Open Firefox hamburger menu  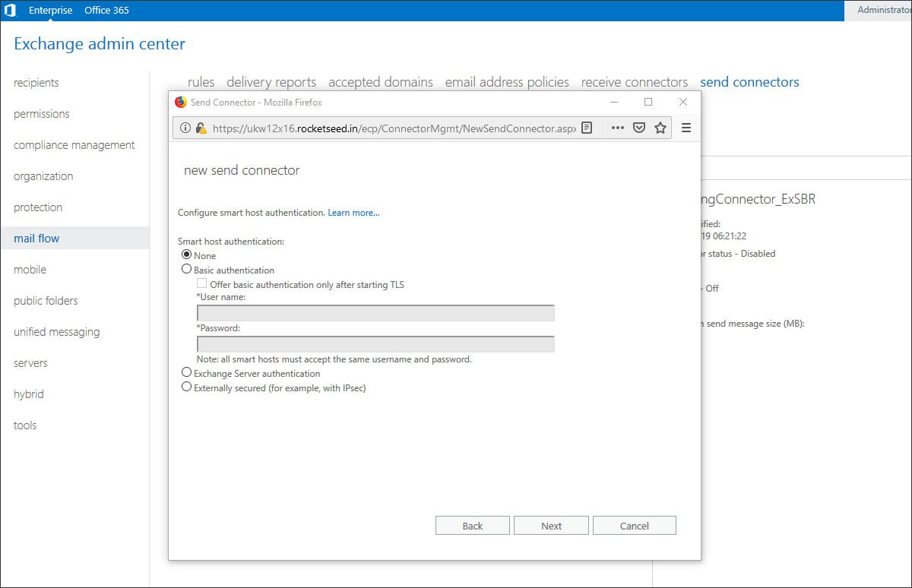[686, 128]
